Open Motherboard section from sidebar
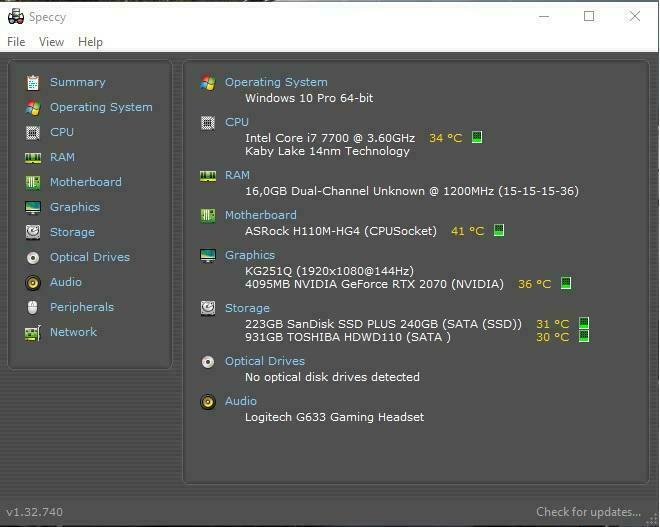Image resolution: width=660 pixels, height=527 pixels. pyautogui.click(x=85, y=182)
